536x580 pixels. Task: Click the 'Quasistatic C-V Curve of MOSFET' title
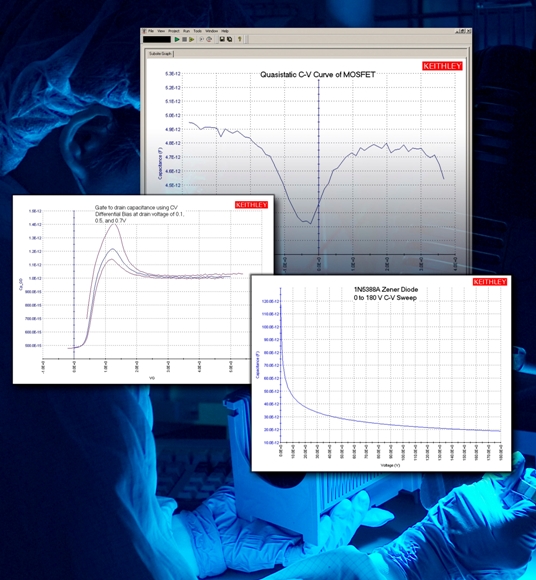(x=318, y=74)
